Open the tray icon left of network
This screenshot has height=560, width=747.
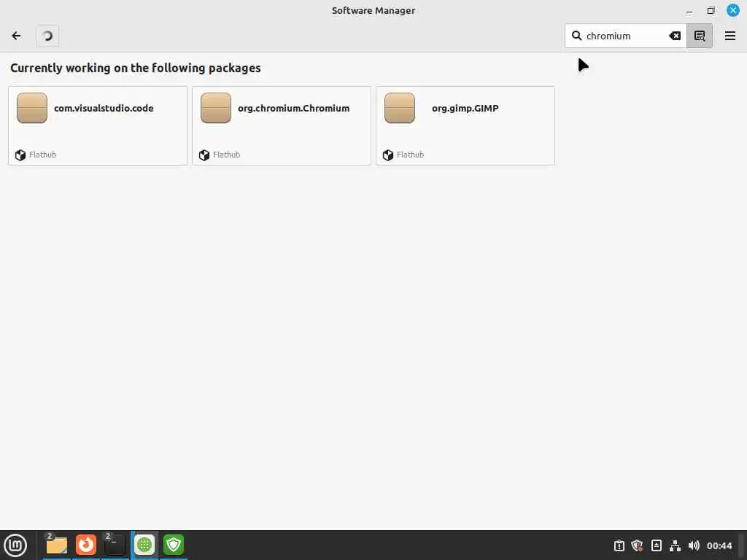pos(657,545)
